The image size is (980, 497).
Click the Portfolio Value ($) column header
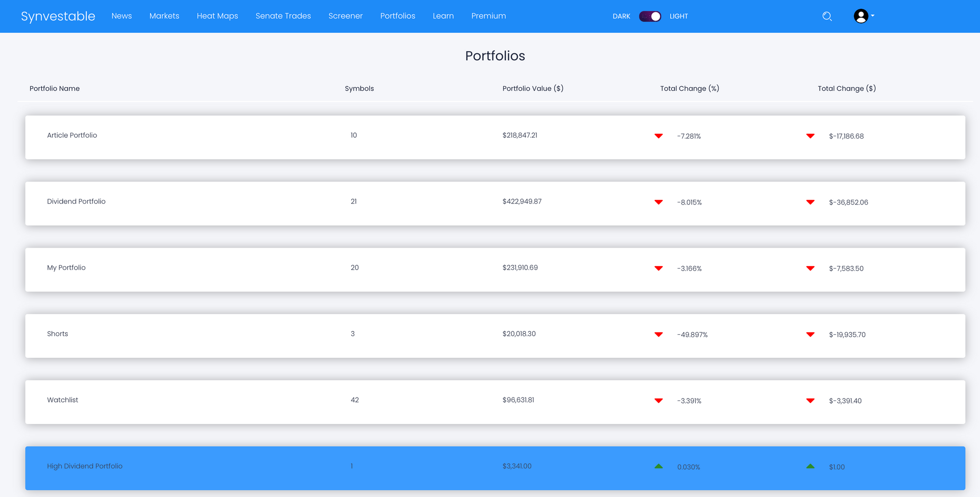[x=533, y=88]
